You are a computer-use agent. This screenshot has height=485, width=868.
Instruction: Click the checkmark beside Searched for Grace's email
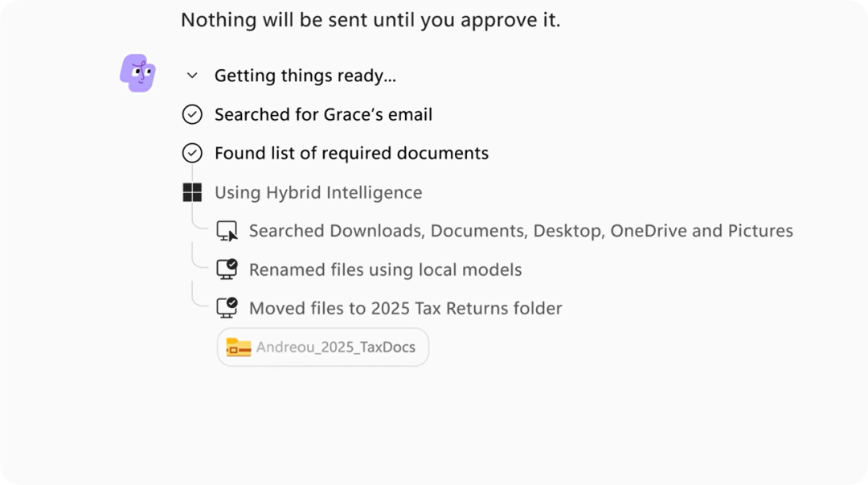(x=192, y=114)
